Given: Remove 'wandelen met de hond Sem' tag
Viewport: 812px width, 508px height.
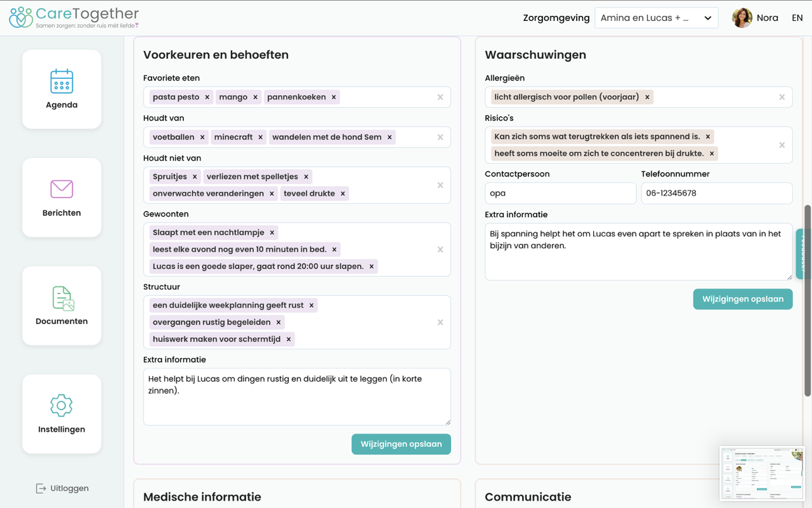Looking at the screenshot, I should pyautogui.click(x=390, y=137).
